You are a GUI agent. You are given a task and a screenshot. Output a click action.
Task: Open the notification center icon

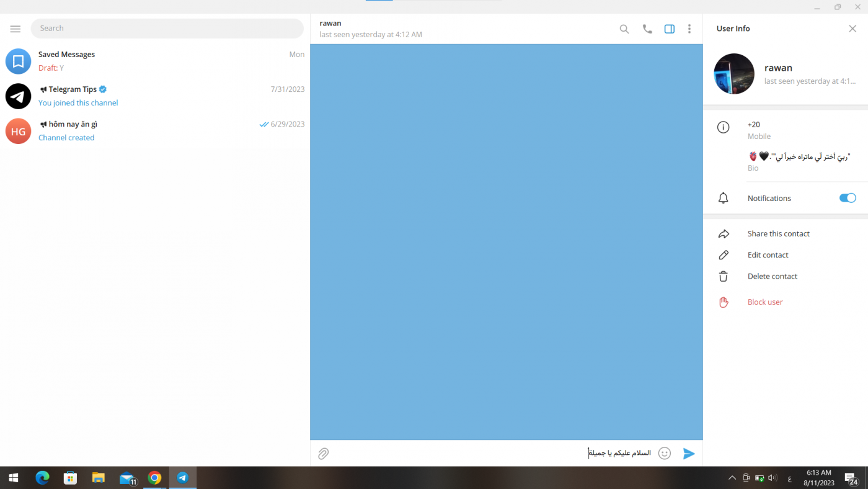click(851, 478)
